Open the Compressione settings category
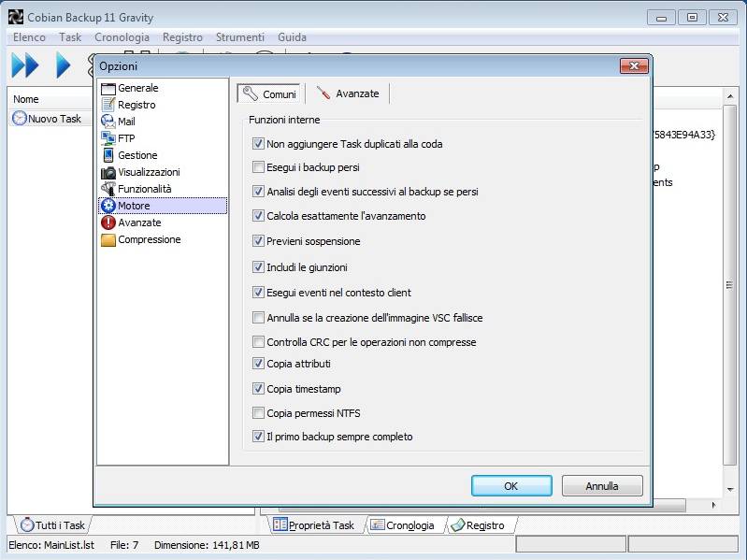Viewport: 747px width, 560px height. coord(149,239)
